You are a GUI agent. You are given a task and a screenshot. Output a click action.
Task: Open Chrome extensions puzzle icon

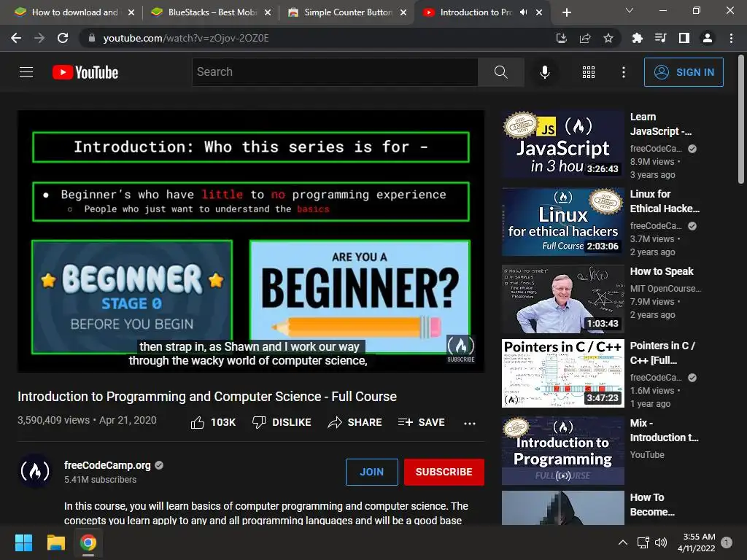pyautogui.click(x=637, y=38)
